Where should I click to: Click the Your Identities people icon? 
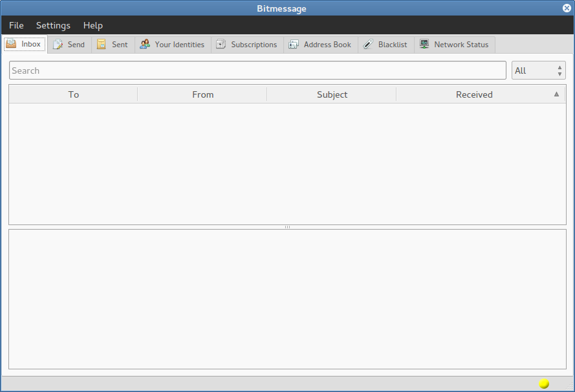145,44
